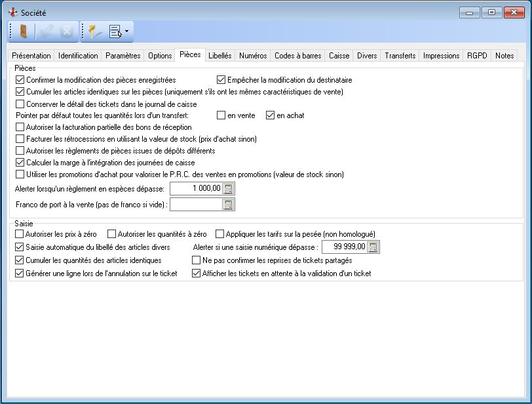
Task: Expand the dropdown arrow beside list icon
Action: tap(126, 31)
